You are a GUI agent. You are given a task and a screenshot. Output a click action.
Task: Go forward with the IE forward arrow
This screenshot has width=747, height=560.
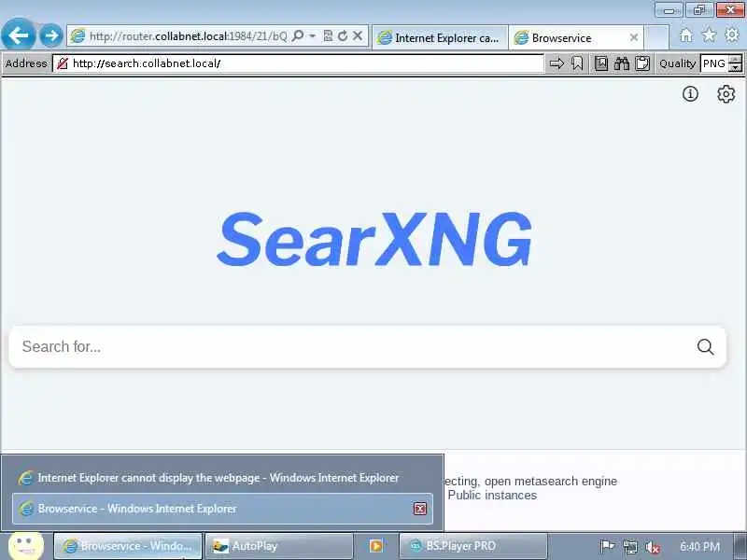point(51,35)
